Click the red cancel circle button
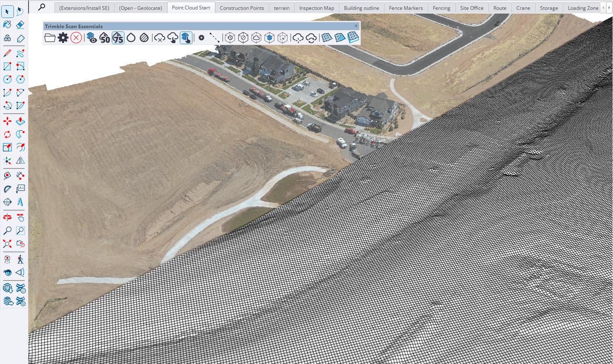This screenshot has height=364, width=613. tap(76, 38)
